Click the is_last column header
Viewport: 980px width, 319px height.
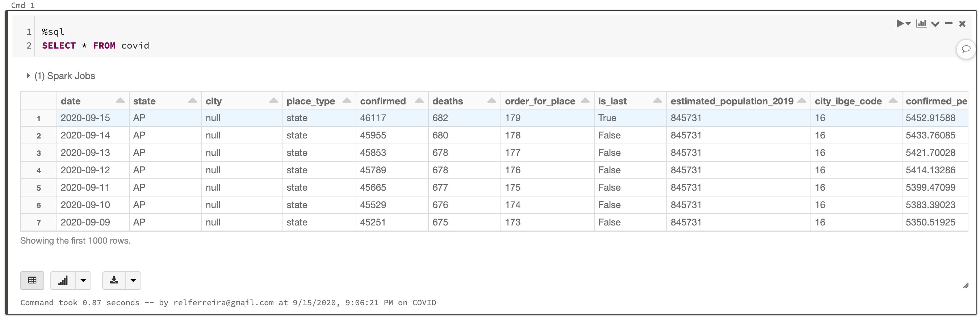click(x=612, y=101)
